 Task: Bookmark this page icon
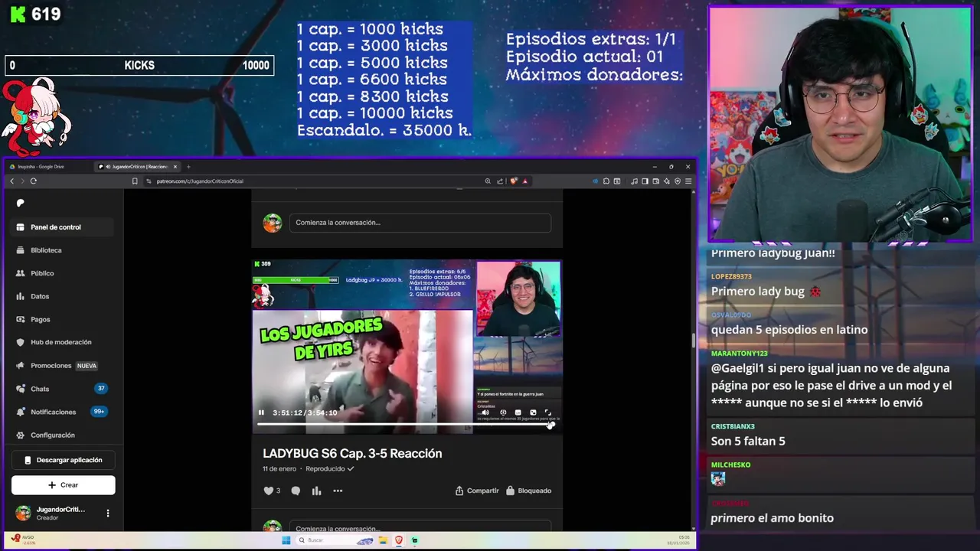tap(135, 181)
